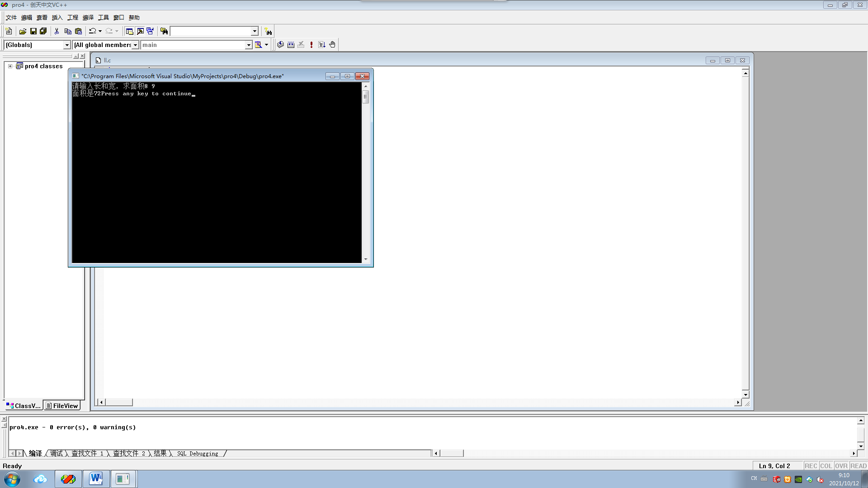Click the search text combo box field
Screen dimensions: 868x488
coord(211,31)
